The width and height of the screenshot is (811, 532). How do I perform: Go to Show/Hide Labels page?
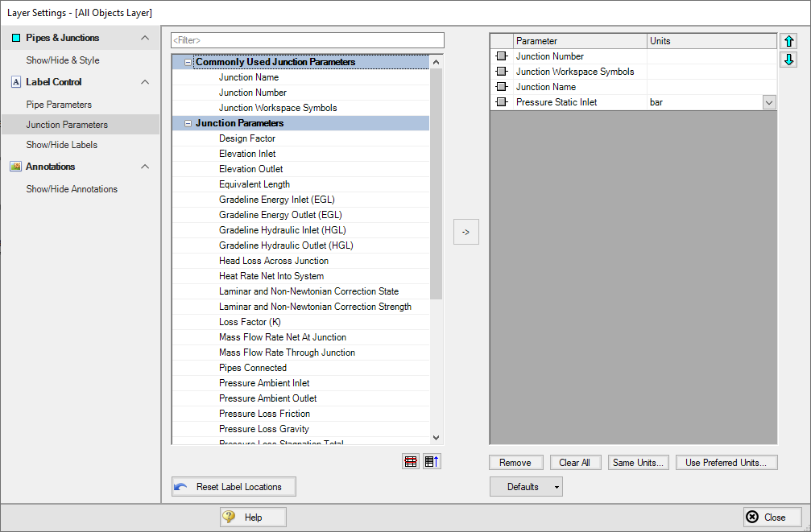pos(62,145)
